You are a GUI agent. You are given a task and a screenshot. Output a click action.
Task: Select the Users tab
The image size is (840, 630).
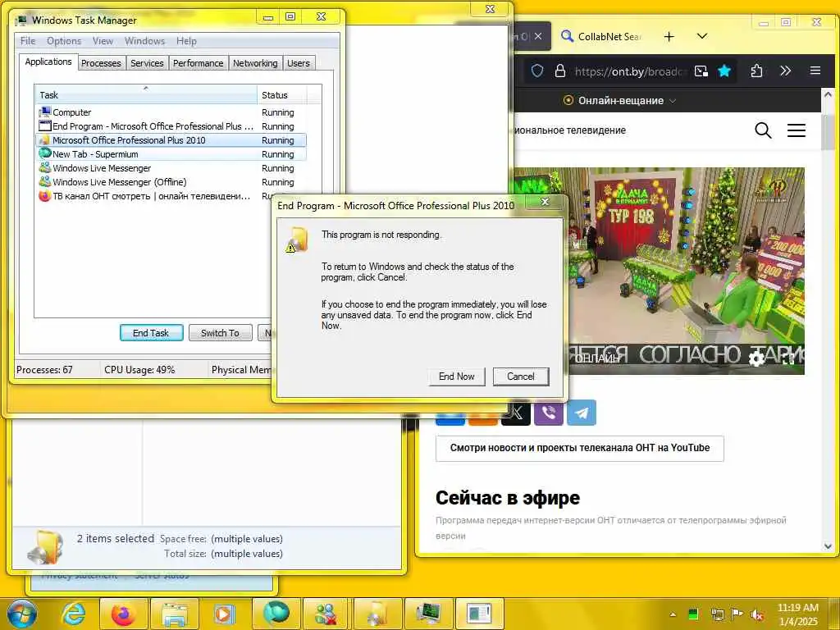click(x=299, y=63)
